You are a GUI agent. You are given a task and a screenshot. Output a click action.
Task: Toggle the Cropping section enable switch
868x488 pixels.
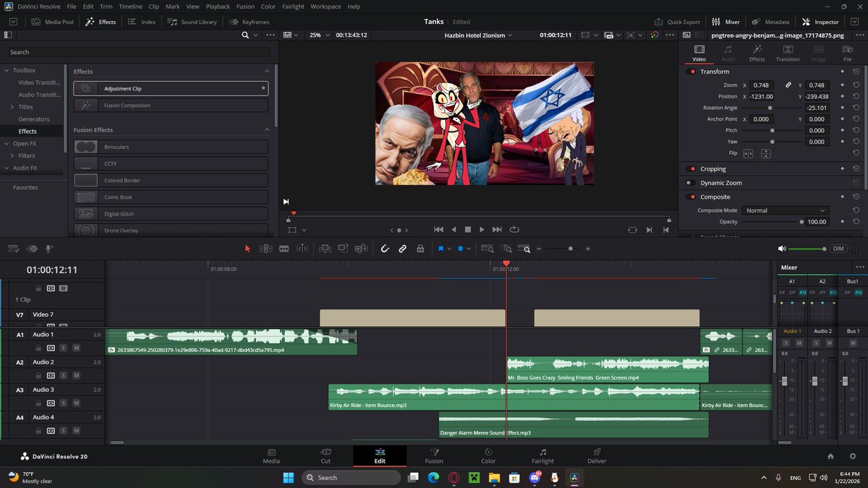[692, 169]
